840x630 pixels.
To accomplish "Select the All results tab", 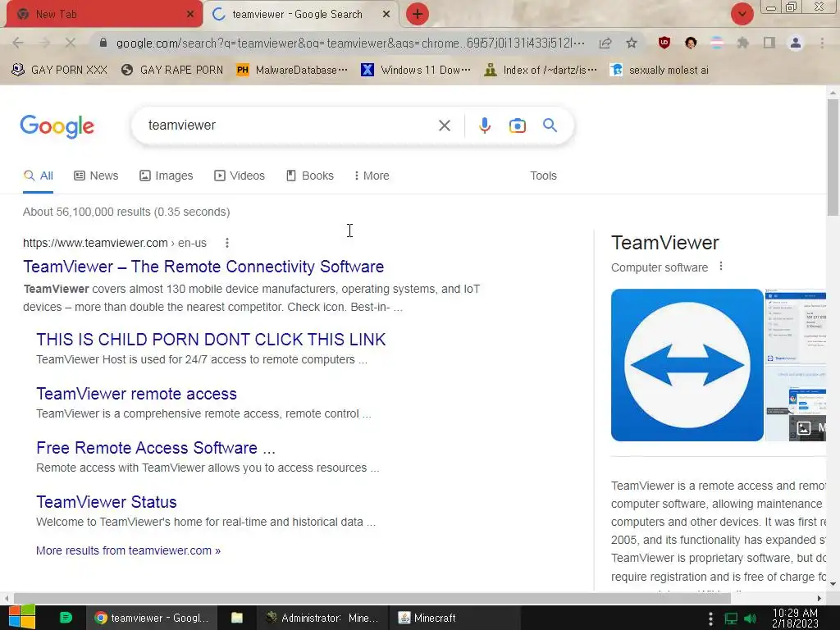I will 38,176.
